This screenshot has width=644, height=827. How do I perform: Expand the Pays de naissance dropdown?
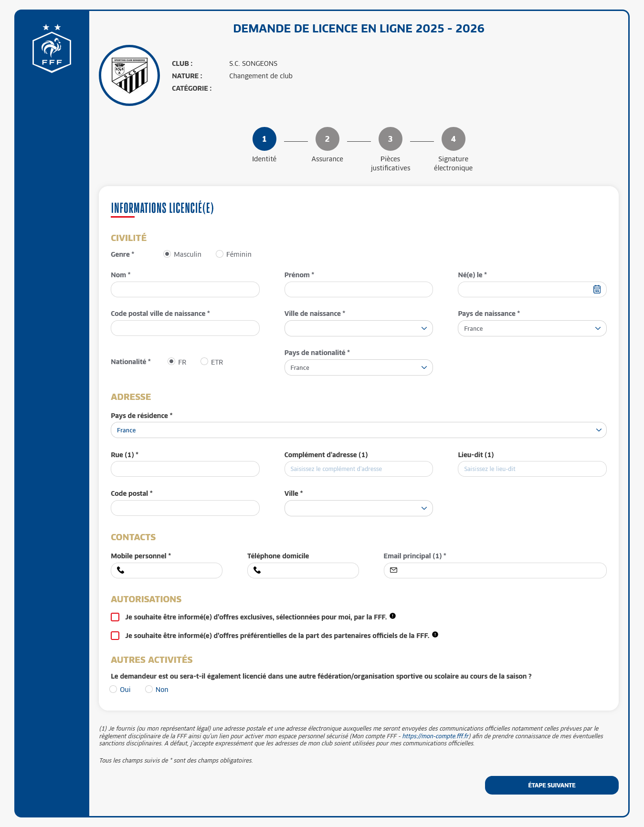pyautogui.click(x=532, y=328)
